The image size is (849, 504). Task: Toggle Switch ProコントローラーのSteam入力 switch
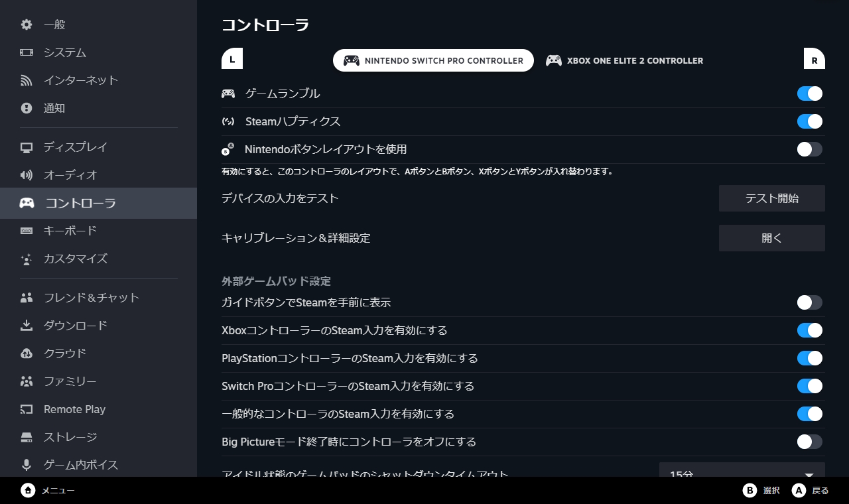(x=810, y=386)
